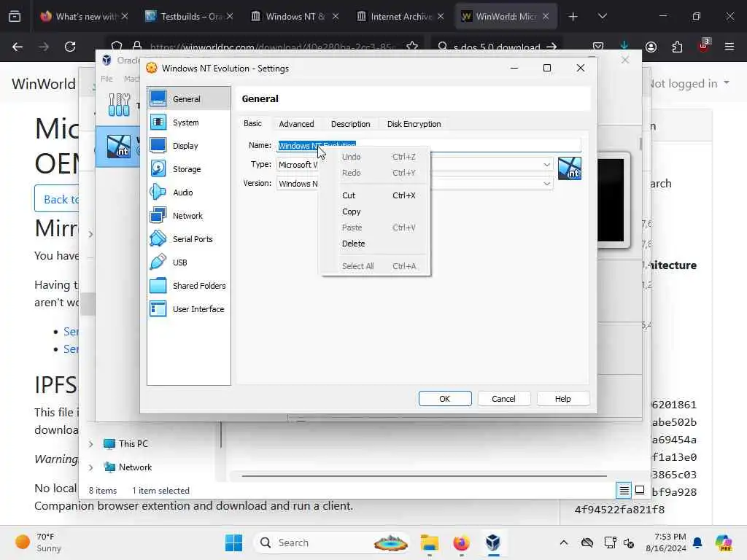
Task: Open Serial Ports settings category
Action: coord(189,239)
